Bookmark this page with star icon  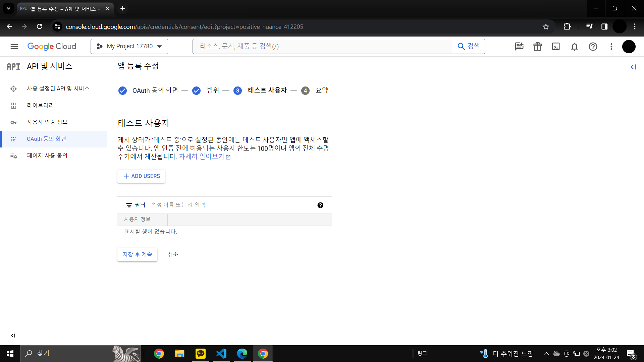(x=546, y=27)
